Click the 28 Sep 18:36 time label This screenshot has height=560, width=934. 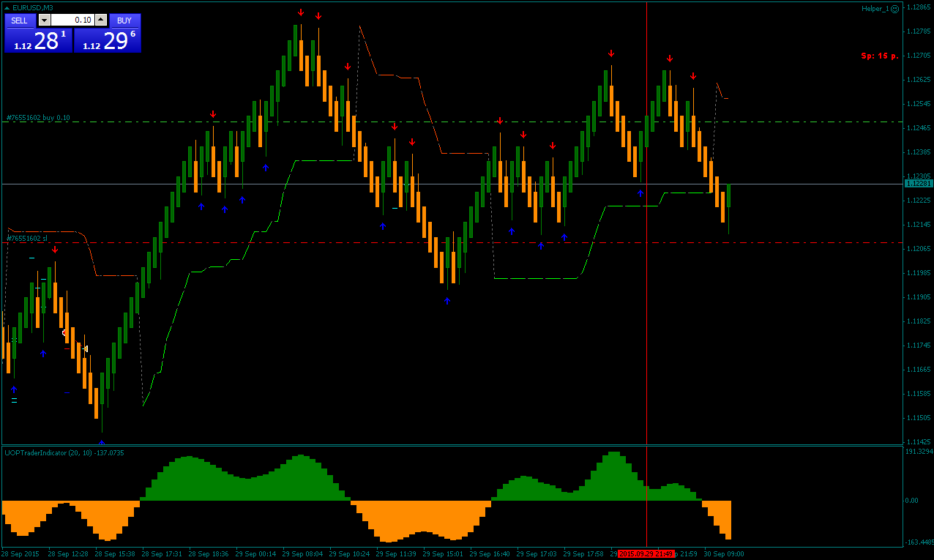pyautogui.click(x=209, y=554)
